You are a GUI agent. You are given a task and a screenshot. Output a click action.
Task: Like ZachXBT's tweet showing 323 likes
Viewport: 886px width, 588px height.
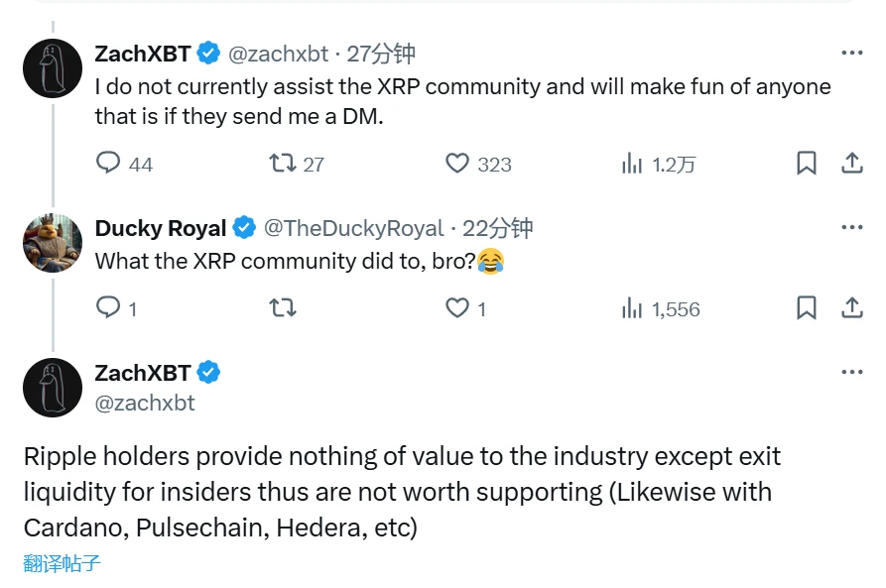pyautogui.click(x=456, y=163)
